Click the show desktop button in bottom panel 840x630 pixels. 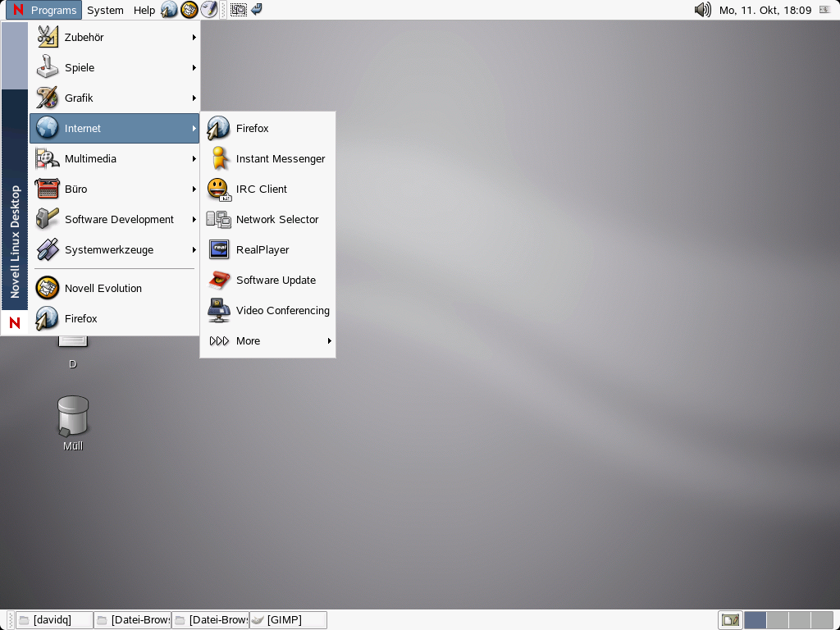tap(730, 620)
